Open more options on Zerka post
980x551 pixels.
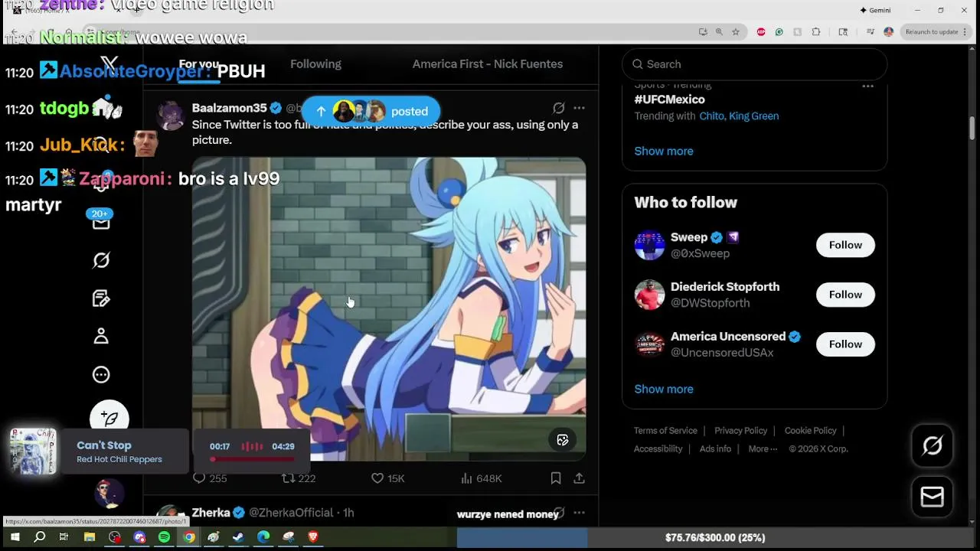[579, 512]
